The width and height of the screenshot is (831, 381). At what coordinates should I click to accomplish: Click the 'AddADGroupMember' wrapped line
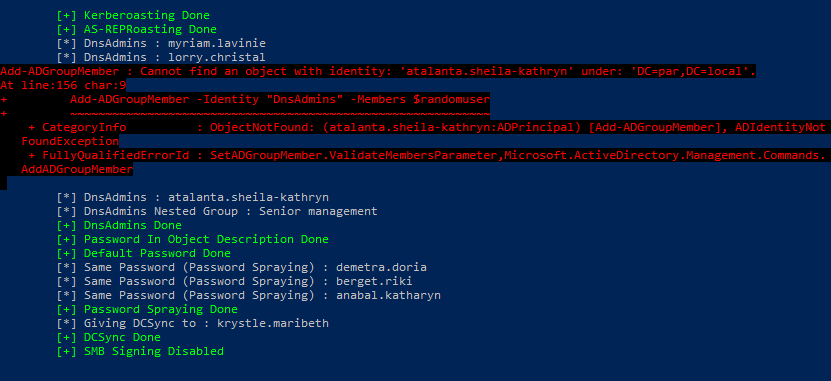coord(77,170)
